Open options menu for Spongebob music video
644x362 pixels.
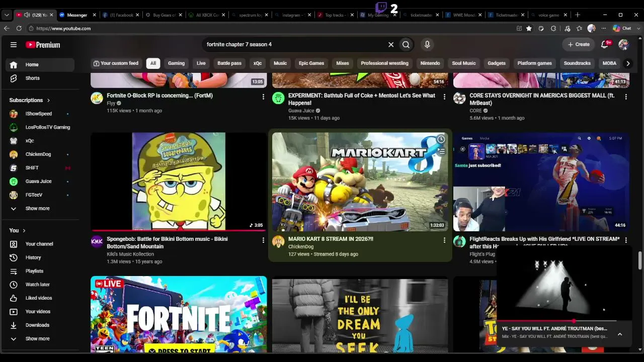[x=263, y=240]
